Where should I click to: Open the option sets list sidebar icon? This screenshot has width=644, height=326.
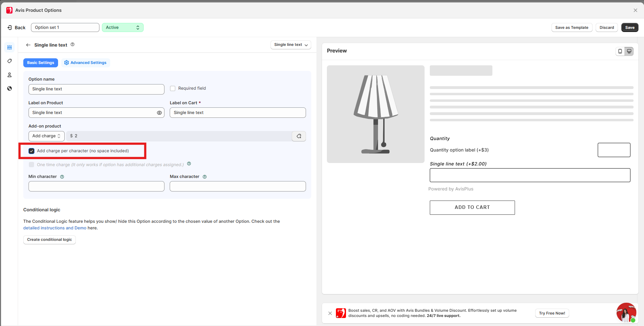9,47
